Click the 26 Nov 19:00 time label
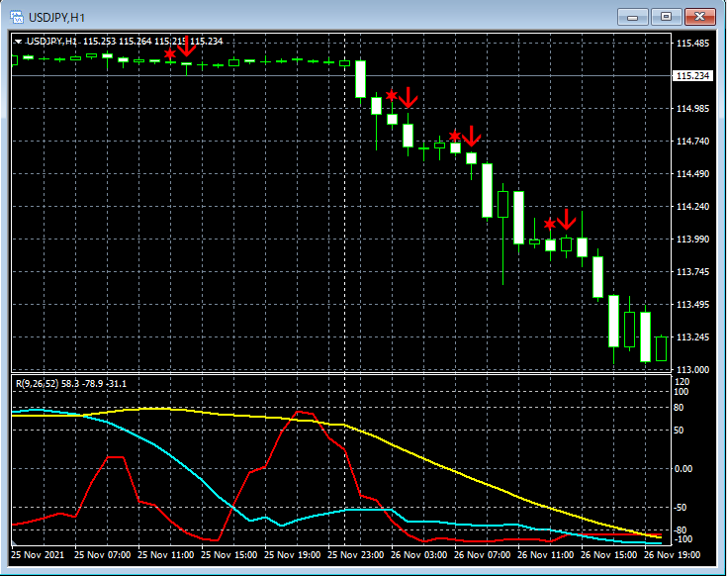The width and height of the screenshot is (728, 576). (x=672, y=554)
